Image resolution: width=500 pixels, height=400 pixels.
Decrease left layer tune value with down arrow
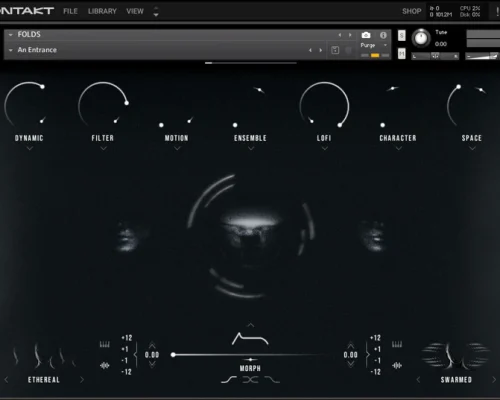pyautogui.click(x=152, y=365)
